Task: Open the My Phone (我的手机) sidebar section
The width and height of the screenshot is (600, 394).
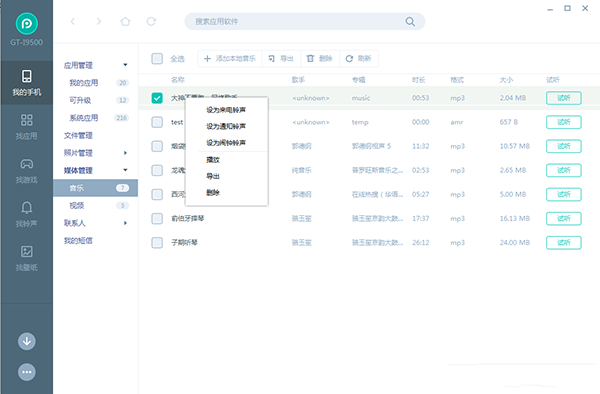Action: 26,82
